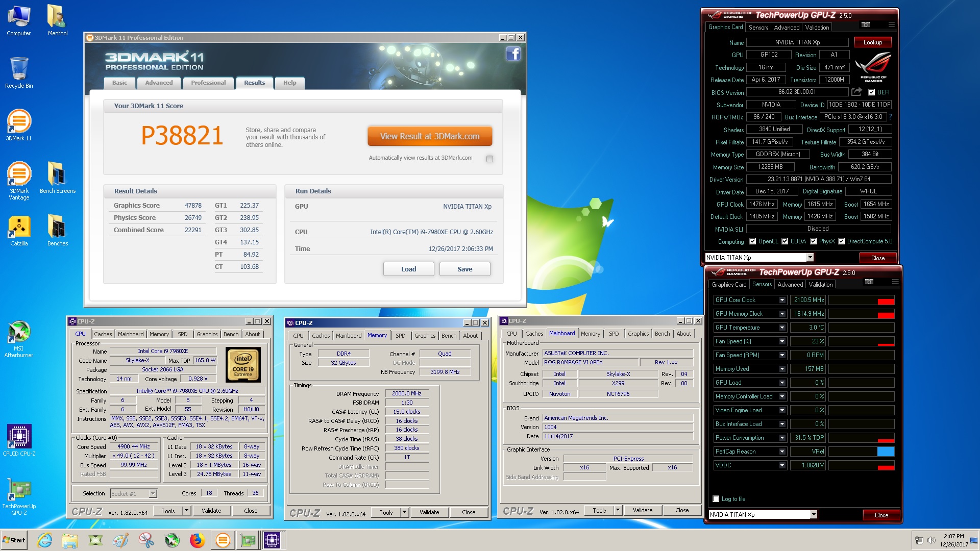The image size is (980, 551).
Task: Click the Lookup button in GPU-Z
Action: [873, 42]
